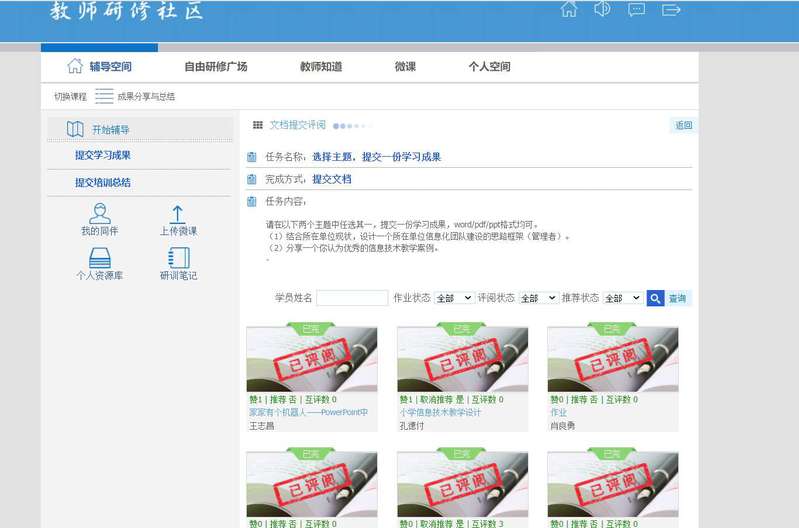Click 推荐 否 on 肖良勇's card
Viewport: 799px width, 528px height.
pyautogui.click(x=583, y=400)
